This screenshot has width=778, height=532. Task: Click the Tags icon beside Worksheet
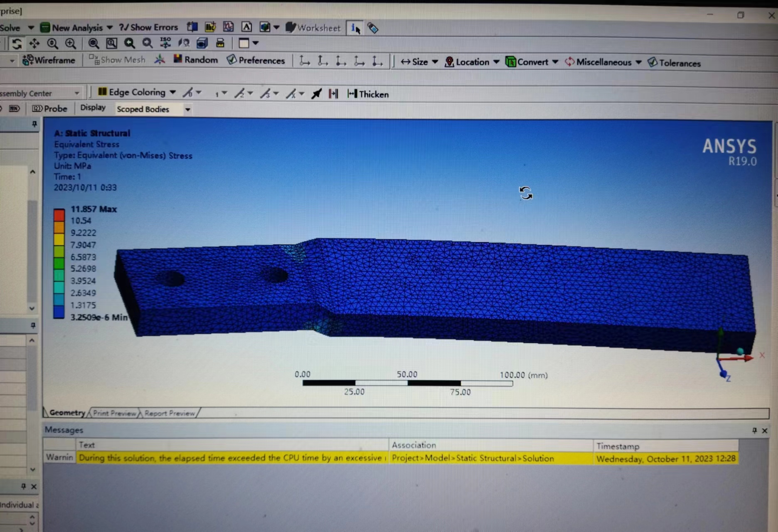point(373,28)
